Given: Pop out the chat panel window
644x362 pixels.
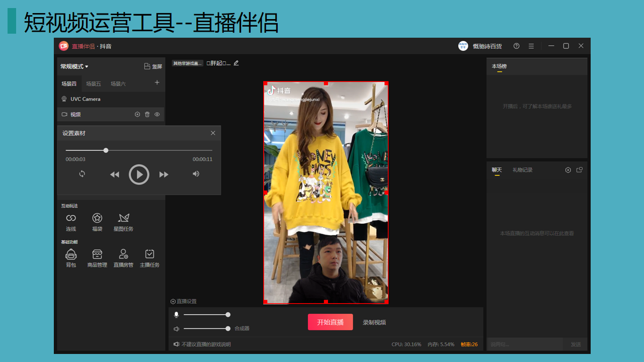Looking at the screenshot, I should pos(579,170).
